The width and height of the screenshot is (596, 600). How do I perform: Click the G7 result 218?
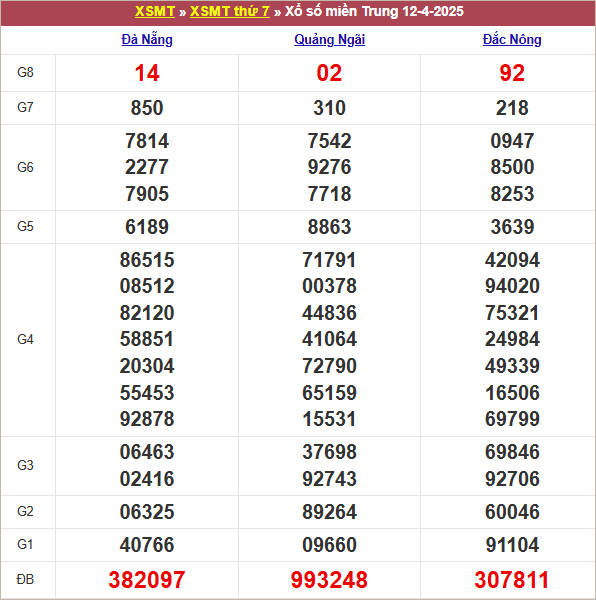(x=512, y=108)
